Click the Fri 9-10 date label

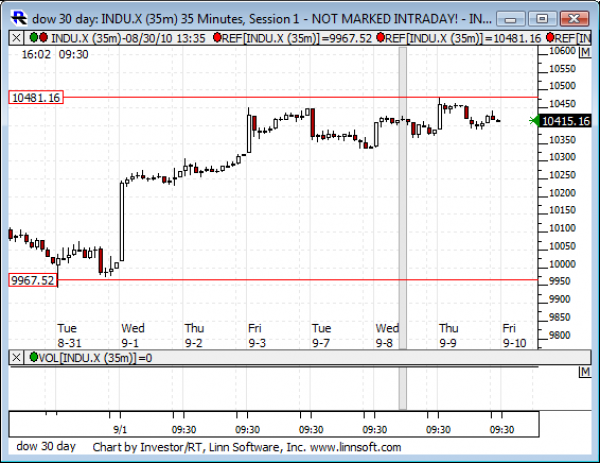[x=514, y=335]
